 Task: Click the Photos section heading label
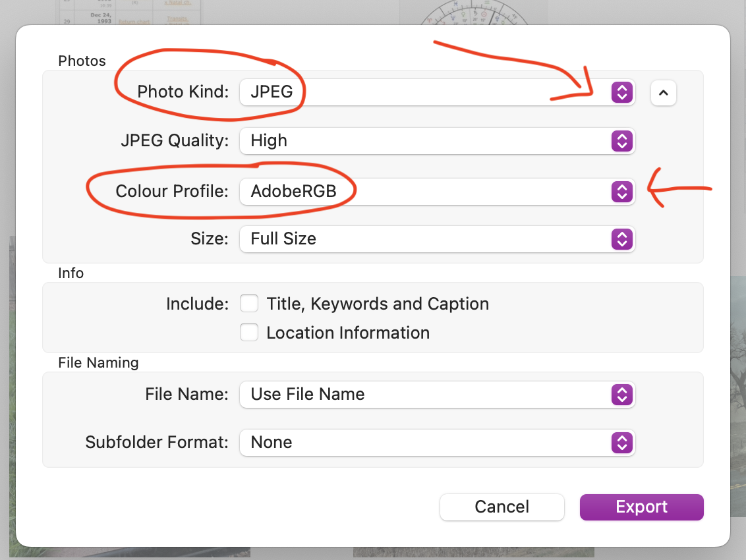(82, 61)
